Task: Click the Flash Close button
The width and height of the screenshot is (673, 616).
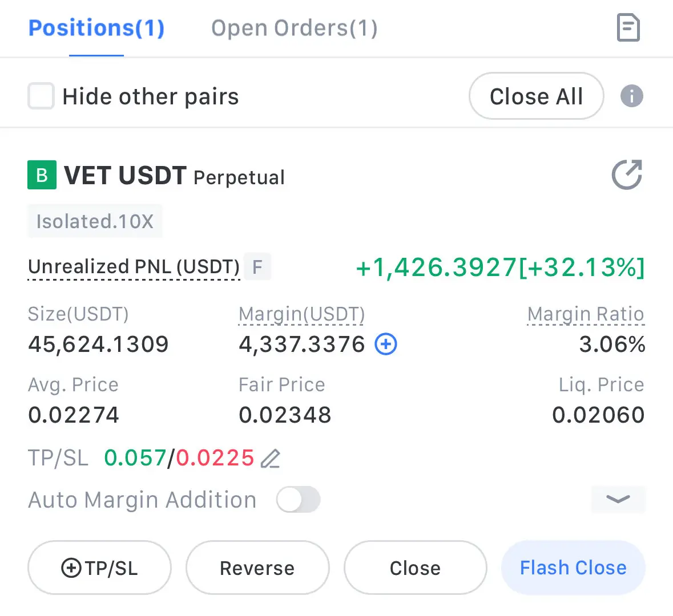Action: (574, 568)
